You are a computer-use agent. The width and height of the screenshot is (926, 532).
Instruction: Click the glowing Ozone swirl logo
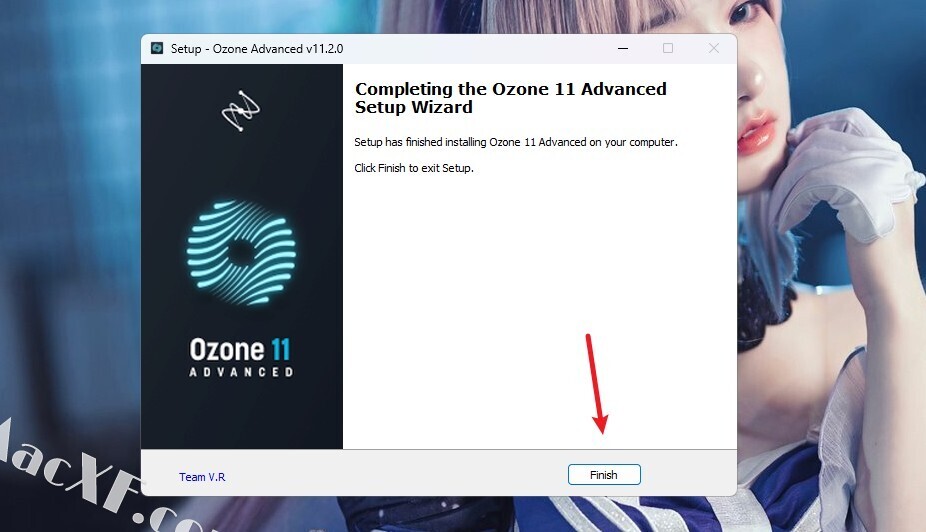point(242,253)
